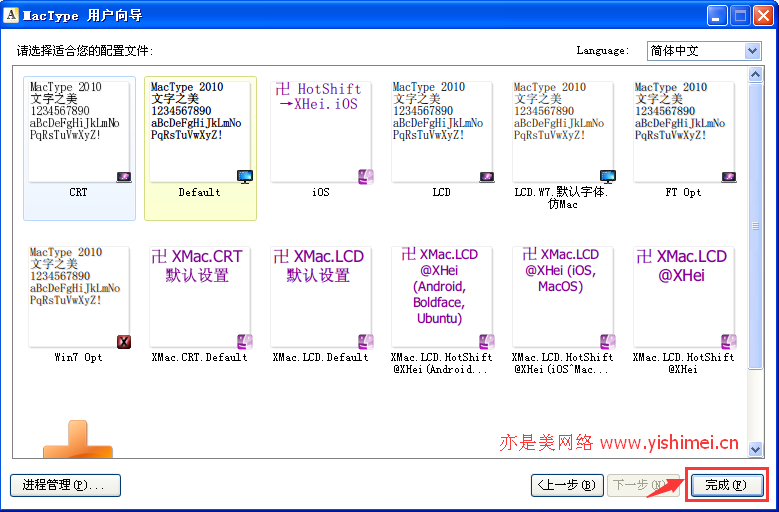Select the LCD.W7 仿Mac profile thumbnail

click(563, 132)
